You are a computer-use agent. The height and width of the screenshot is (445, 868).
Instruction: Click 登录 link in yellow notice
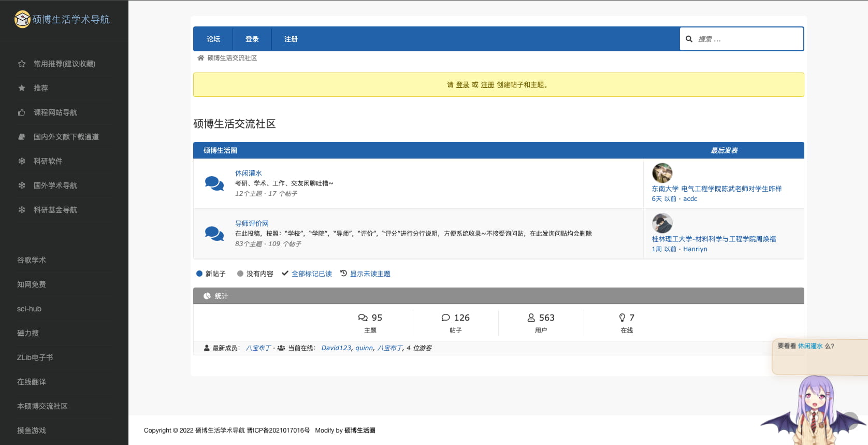pos(462,85)
